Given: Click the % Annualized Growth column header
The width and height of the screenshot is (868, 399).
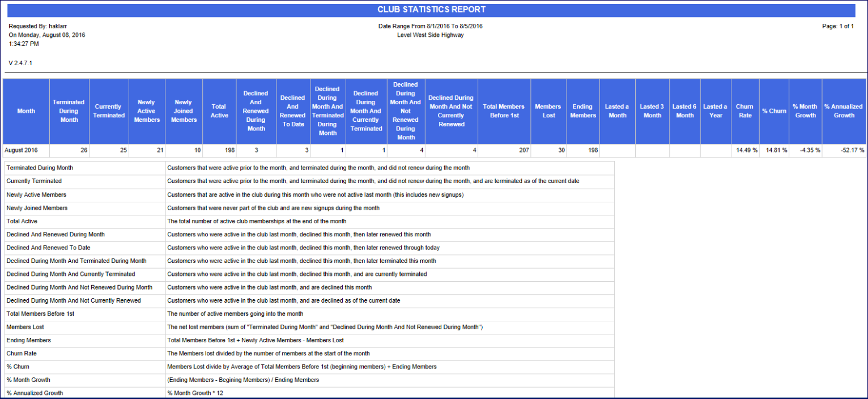Looking at the screenshot, I should tap(844, 111).
